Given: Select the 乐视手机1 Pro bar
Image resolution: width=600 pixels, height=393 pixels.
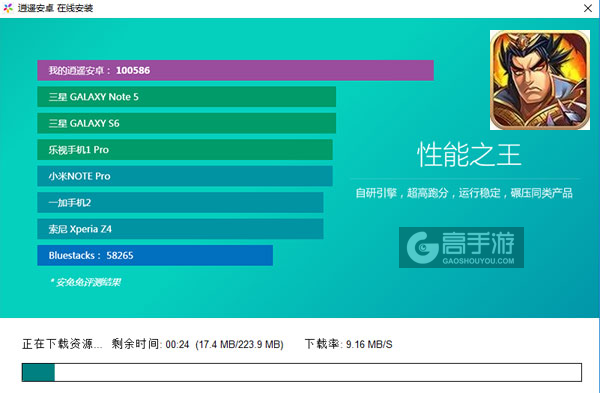Looking at the screenshot, I should [x=185, y=150].
